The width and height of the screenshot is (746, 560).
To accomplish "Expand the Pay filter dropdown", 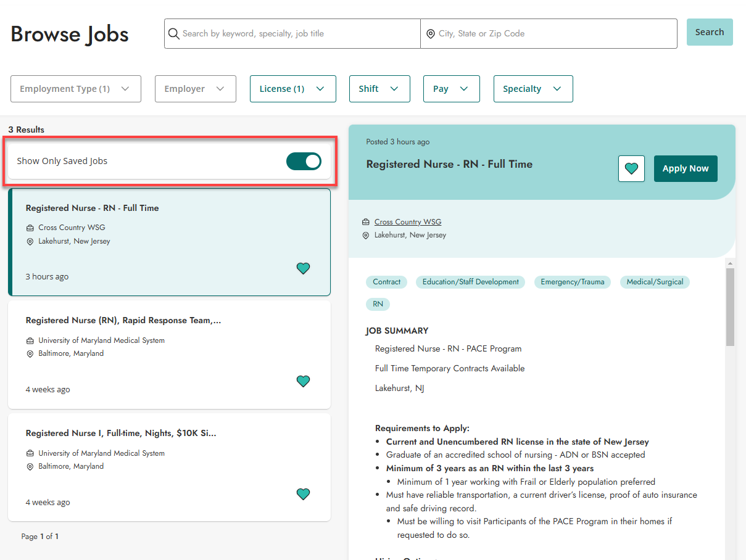I will pos(451,89).
